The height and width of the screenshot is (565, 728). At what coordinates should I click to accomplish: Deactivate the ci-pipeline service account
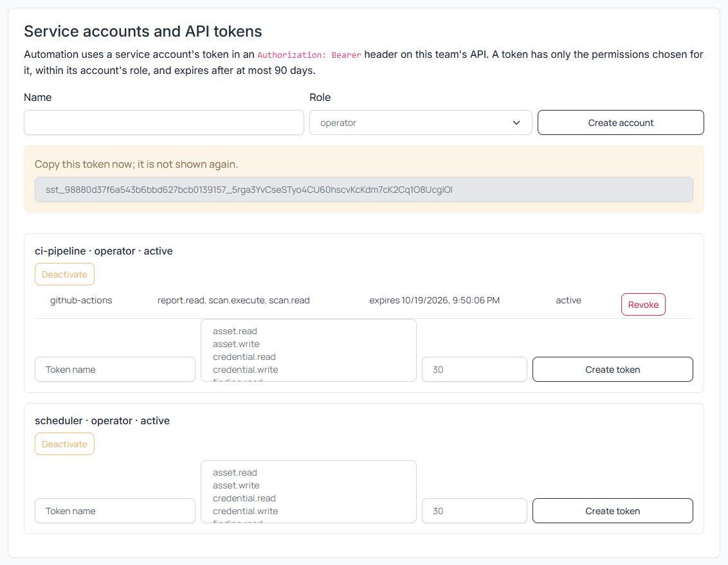64,274
